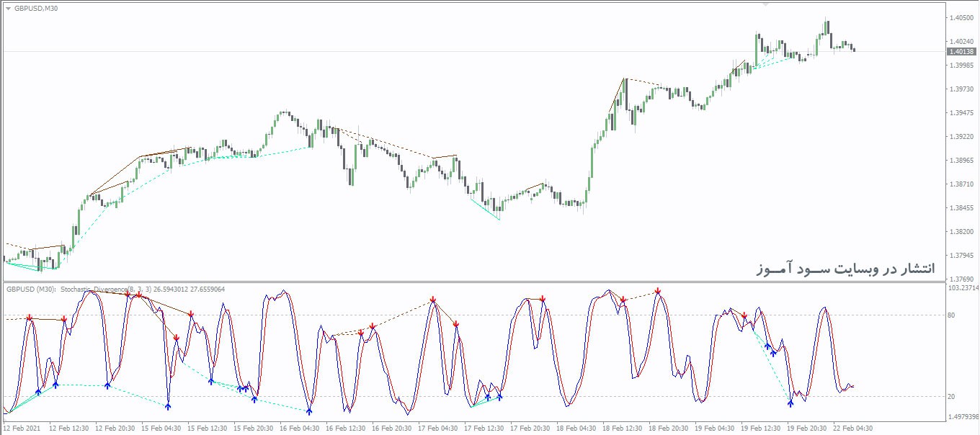Screen dimensions: 980x435
Task: Select the Stochastic Divergence indicator label
Action: 115,289
